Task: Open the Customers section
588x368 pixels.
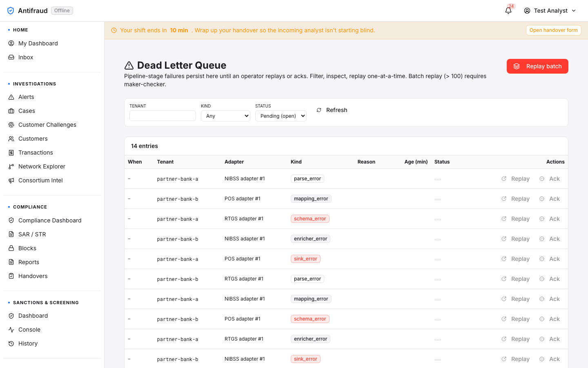Action: pos(52,139)
